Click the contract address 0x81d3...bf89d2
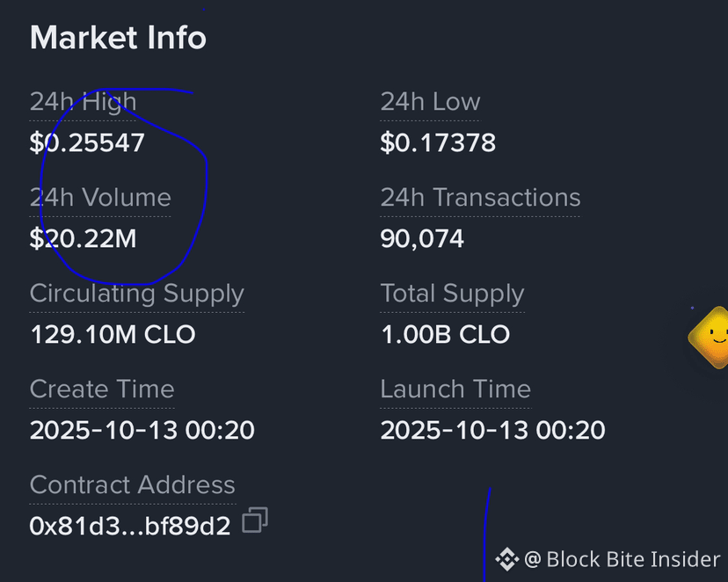This screenshot has width=728, height=582. pyautogui.click(x=130, y=527)
